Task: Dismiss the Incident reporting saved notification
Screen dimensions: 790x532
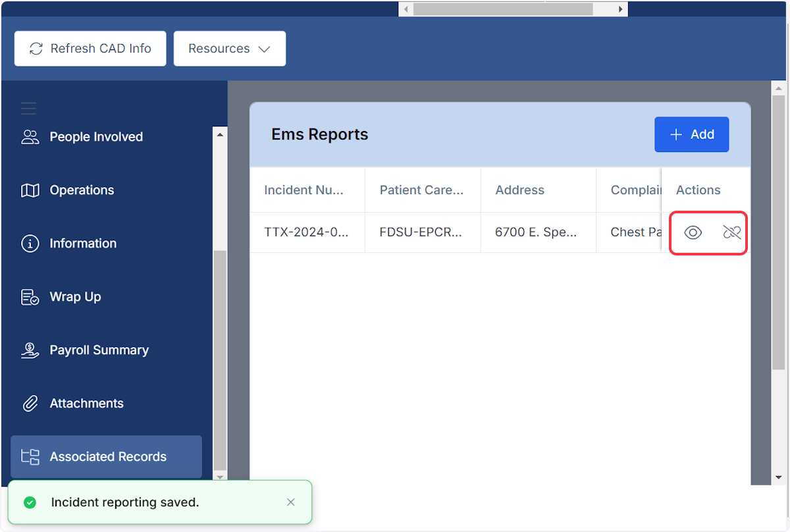Action: pos(291,502)
